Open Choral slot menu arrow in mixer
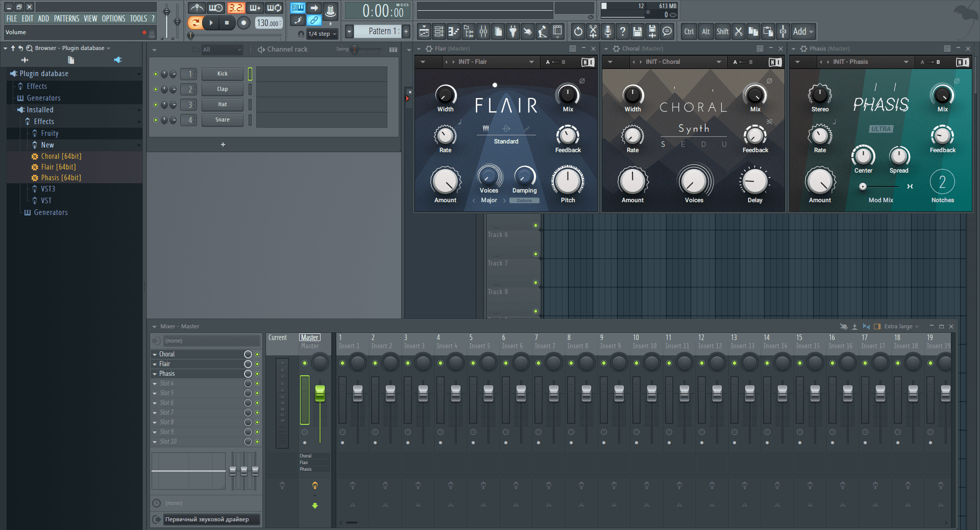The height and width of the screenshot is (530, 980). (155, 354)
